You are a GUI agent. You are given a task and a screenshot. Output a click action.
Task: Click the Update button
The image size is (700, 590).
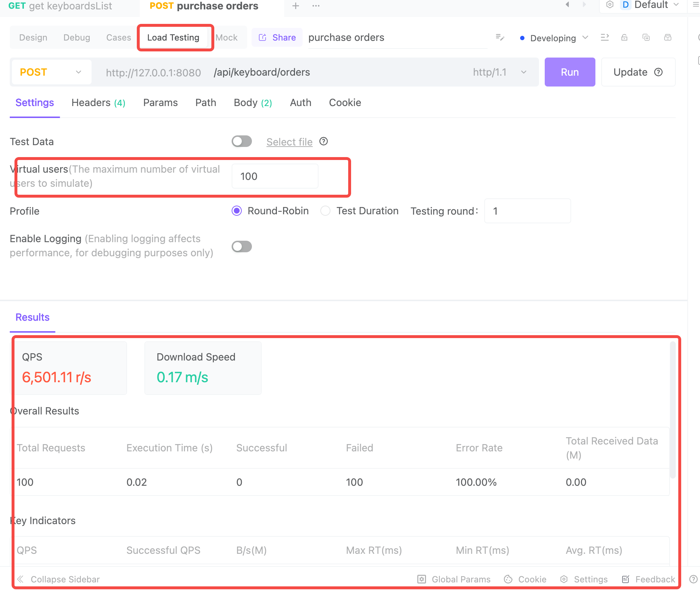coord(638,72)
